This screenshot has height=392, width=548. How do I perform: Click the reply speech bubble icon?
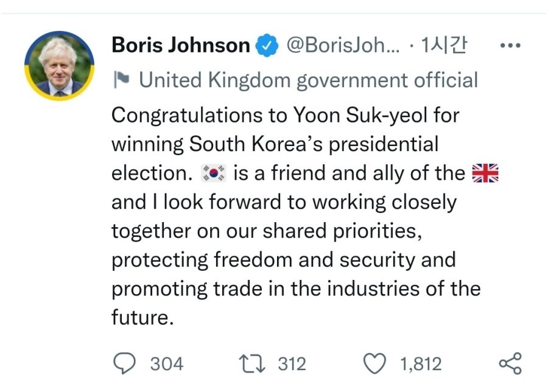coord(125,363)
